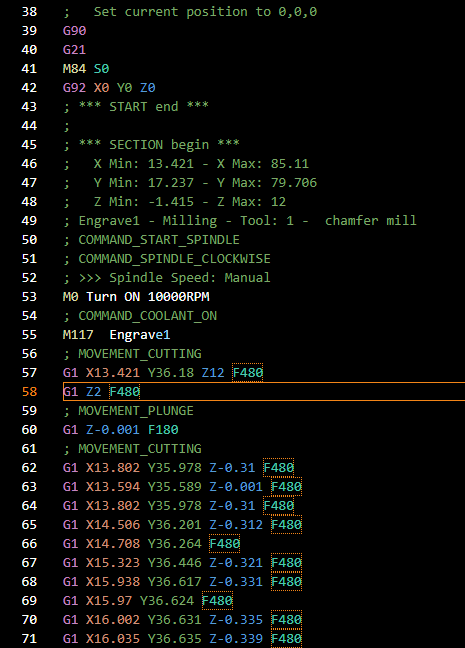Viewport: 465px width, 648px height.
Task: Click Z-0.335 on line 70
Action: coord(236,620)
